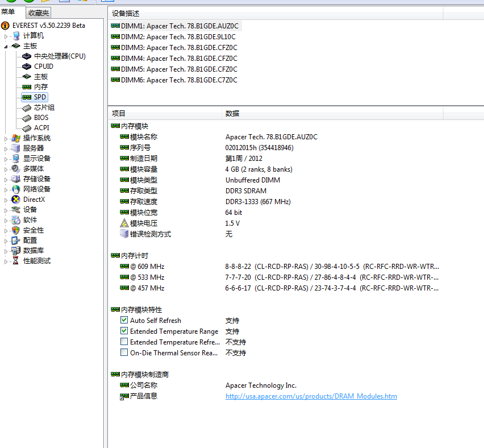This screenshot has height=448, width=484.
Task: Click the 数据 column header
Action: coord(332,113)
